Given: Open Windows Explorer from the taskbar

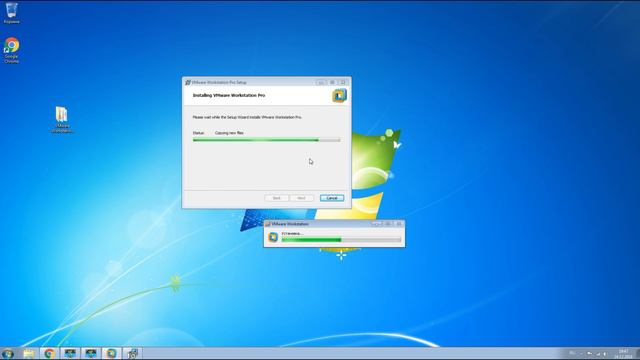Looking at the screenshot, I should coord(29,353).
